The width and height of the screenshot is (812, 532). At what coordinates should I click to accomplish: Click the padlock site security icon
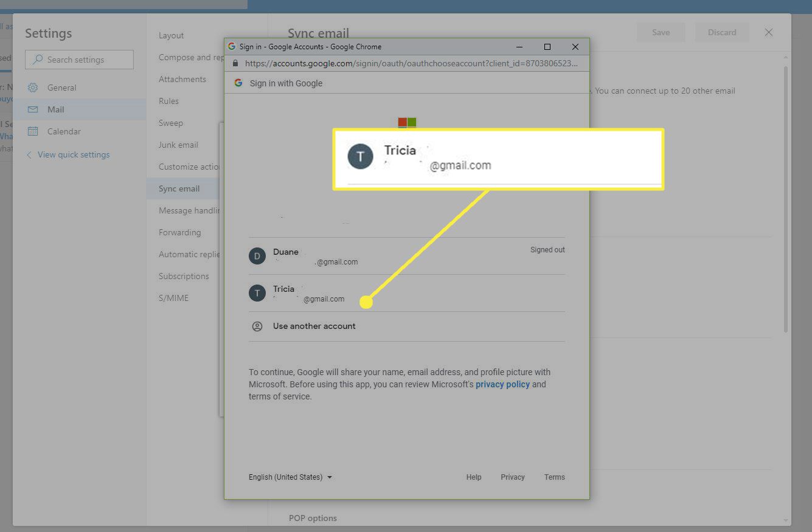[235, 63]
